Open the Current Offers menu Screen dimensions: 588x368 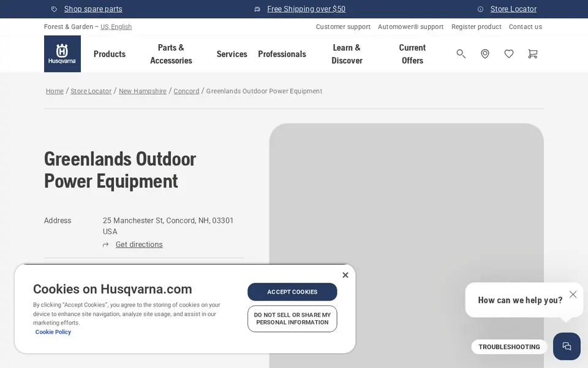click(x=412, y=54)
